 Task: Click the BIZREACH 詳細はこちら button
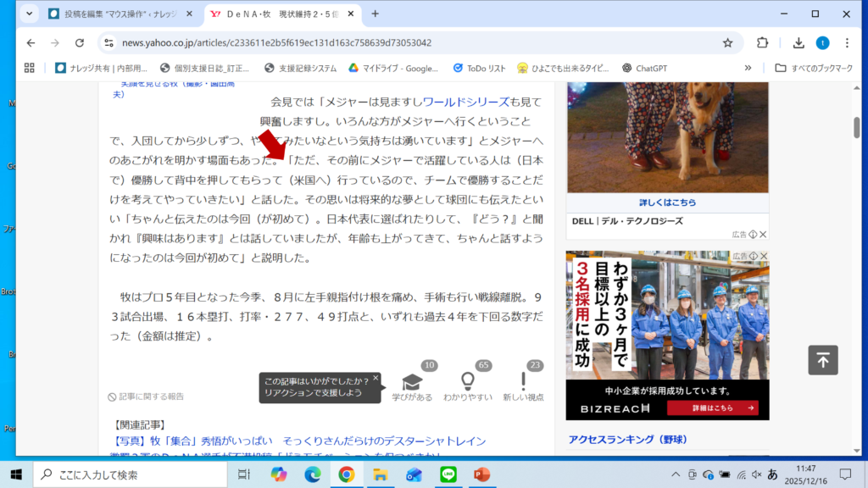coord(712,408)
